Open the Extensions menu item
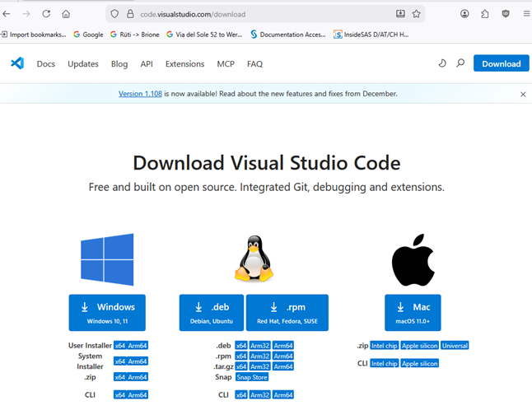 [x=185, y=63]
